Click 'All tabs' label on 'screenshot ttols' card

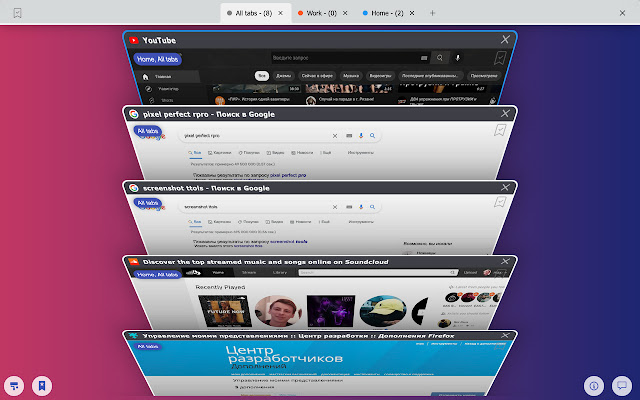[x=147, y=203]
